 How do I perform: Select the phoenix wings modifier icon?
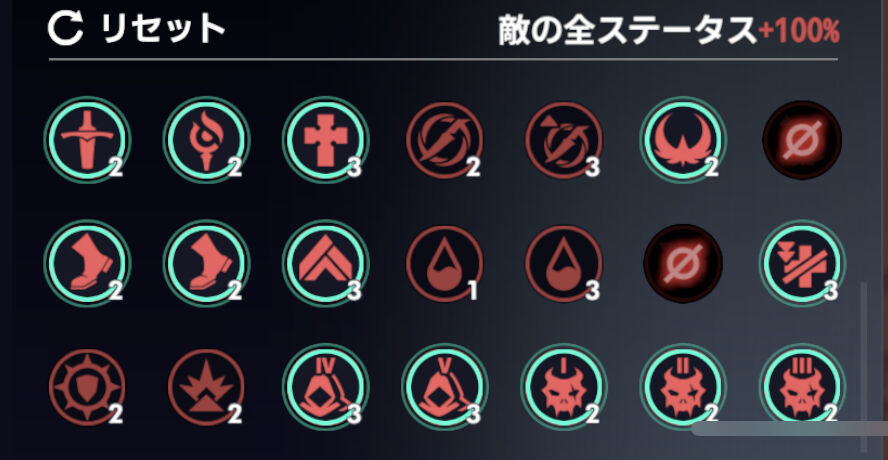click(x=682, y=139)
